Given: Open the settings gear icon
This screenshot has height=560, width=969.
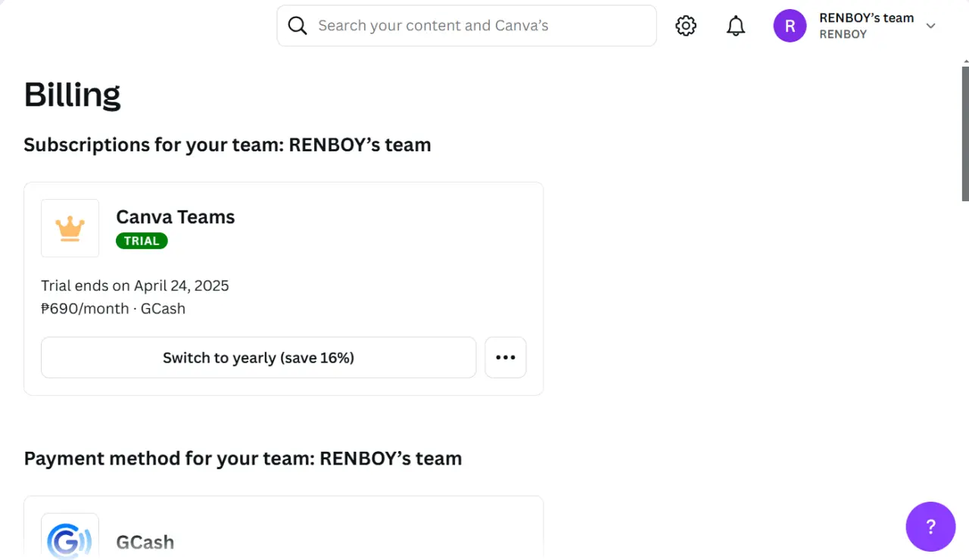Looking at the screenshot, I should click(686, 26).
